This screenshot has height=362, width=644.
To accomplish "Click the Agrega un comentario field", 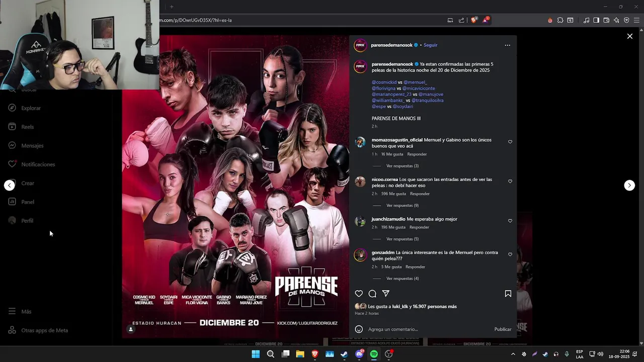I will click(x=428, y=329).
